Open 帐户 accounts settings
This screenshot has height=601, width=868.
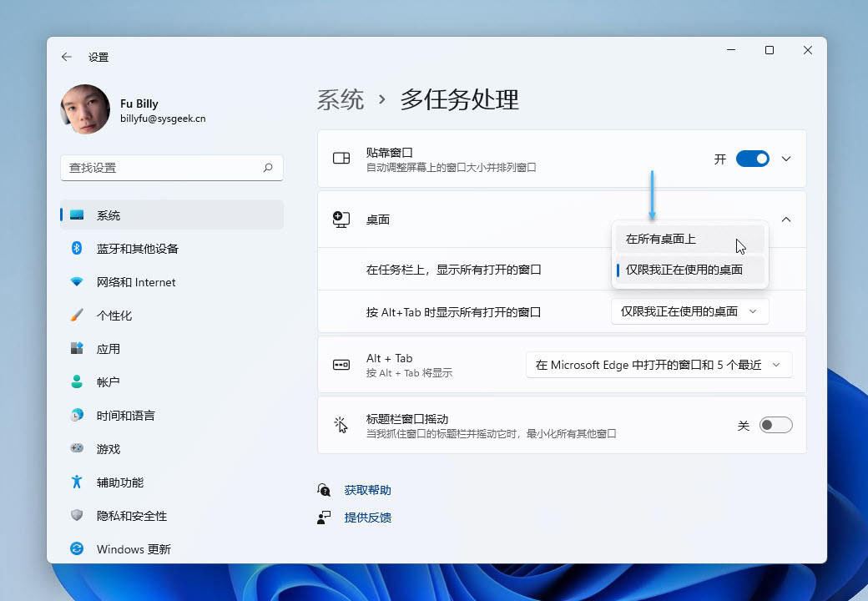pos(108,382)
